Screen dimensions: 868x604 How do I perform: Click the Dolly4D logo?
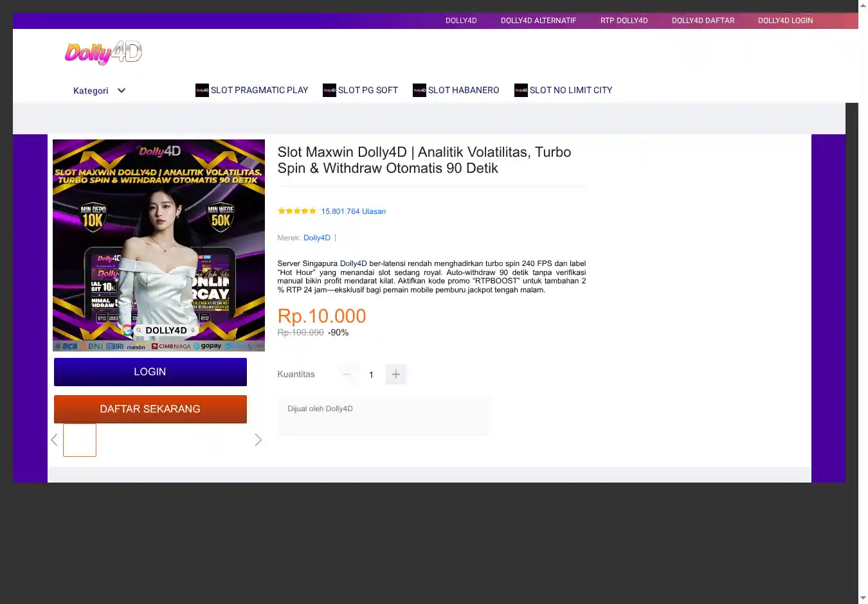pos(103,53)
